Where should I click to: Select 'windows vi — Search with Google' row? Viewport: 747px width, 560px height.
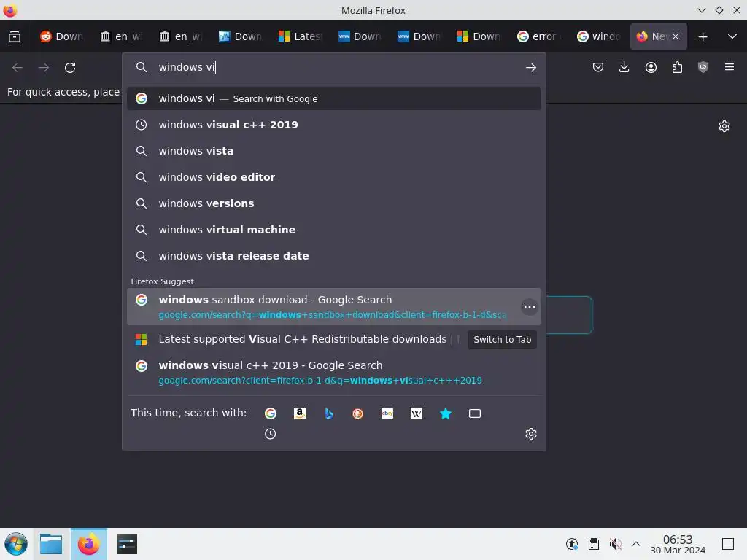point(334,98)
